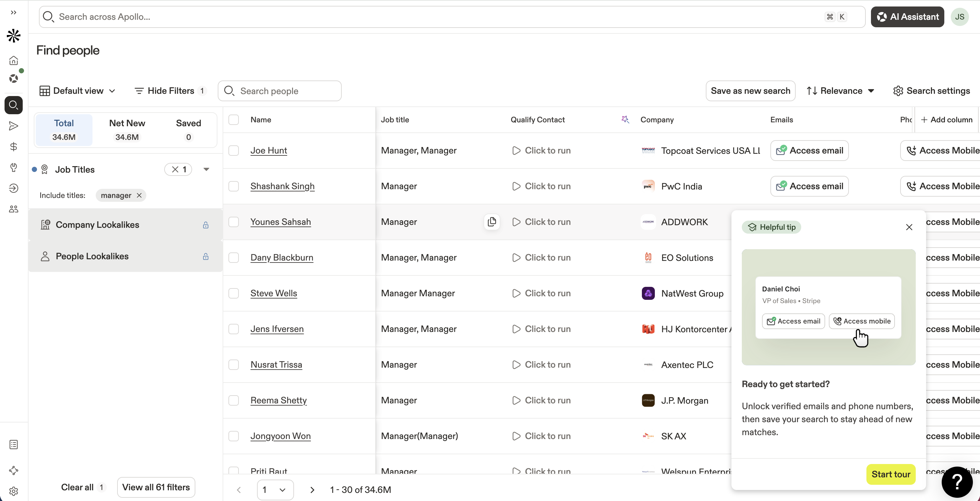The height and width of the screenshot is (501, 980).
Task: Close the Helpful tip popup
Action: [909, 227]
